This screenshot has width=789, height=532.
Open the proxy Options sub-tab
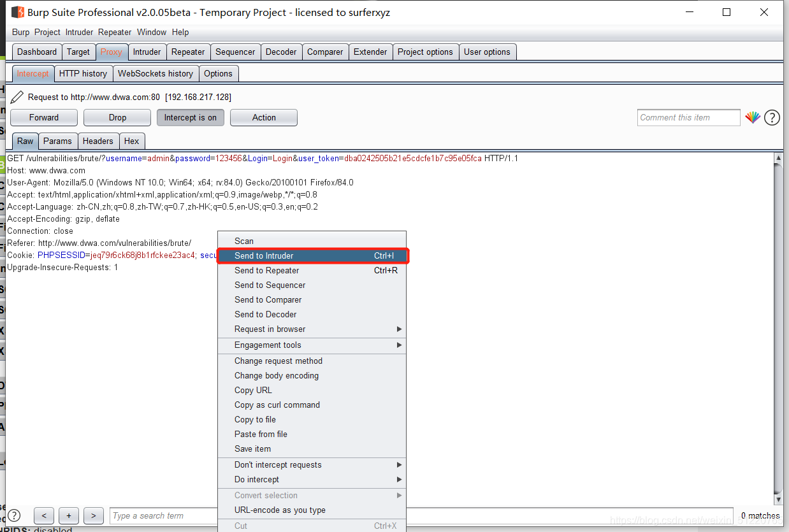[x=218, y=73]
